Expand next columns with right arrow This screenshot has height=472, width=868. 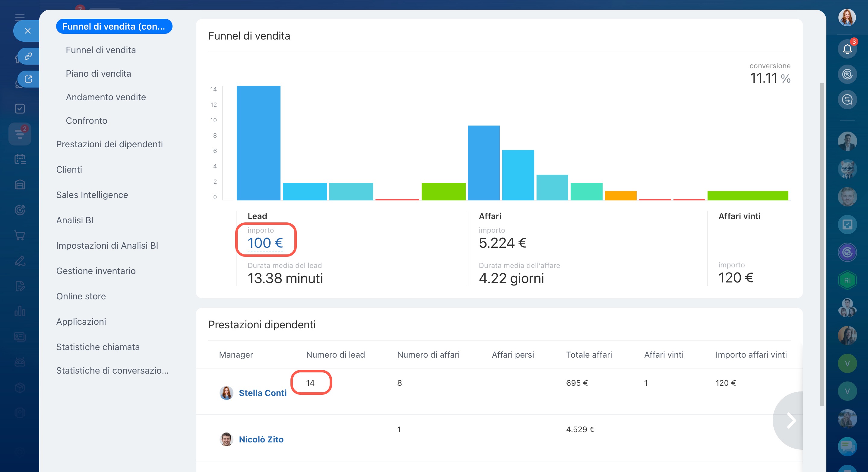[x=791, y=420]
